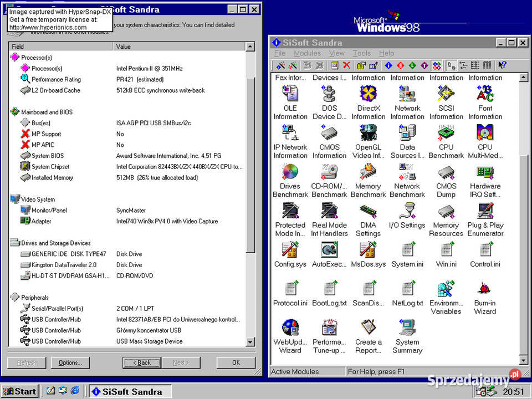Open the BootLog.txt module
Viewport: 532px width, 399px height.
coord(329,294)
